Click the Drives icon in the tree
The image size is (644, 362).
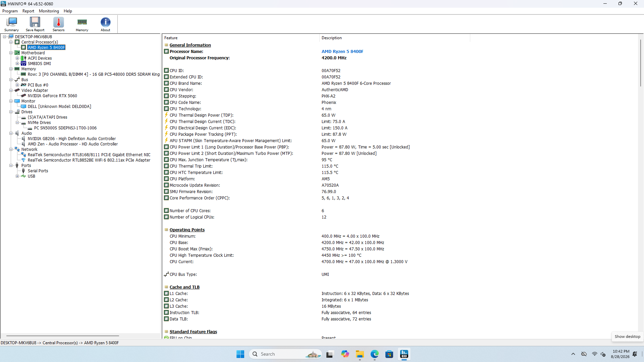[x=17, y=112]
